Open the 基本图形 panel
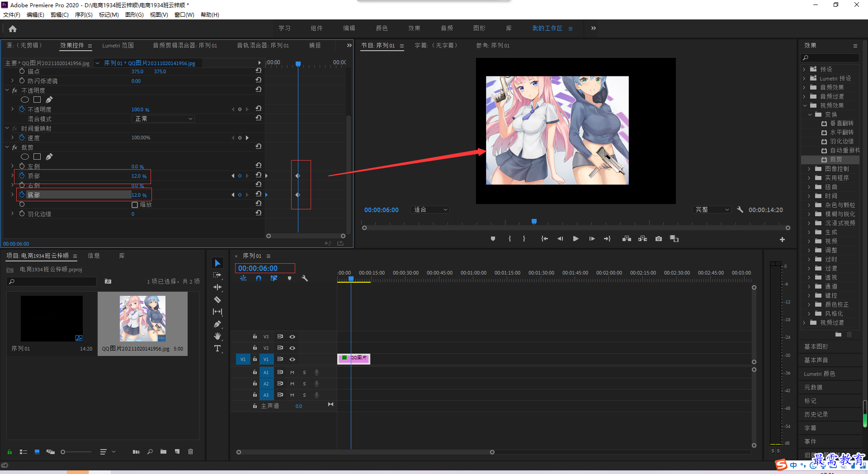Viewport: 868px width, 474px height. 816,346
